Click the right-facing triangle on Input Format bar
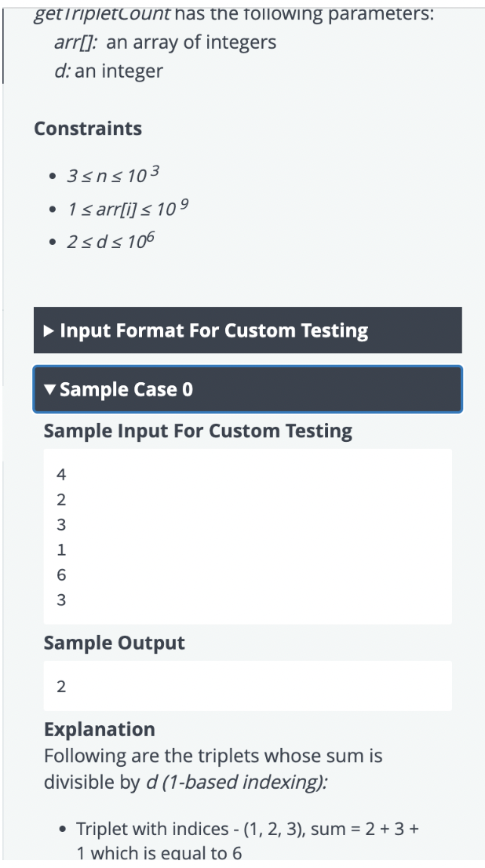The width and height of the screenshot is (485, 868). click(49, 330)
